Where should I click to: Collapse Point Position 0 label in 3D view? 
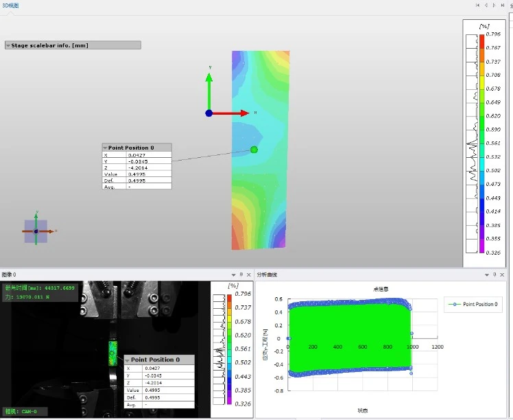coord(105,148)
